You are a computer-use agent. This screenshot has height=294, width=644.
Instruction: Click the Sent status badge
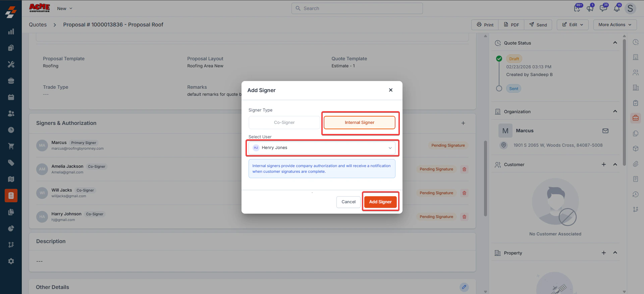[x=514, y=89]
